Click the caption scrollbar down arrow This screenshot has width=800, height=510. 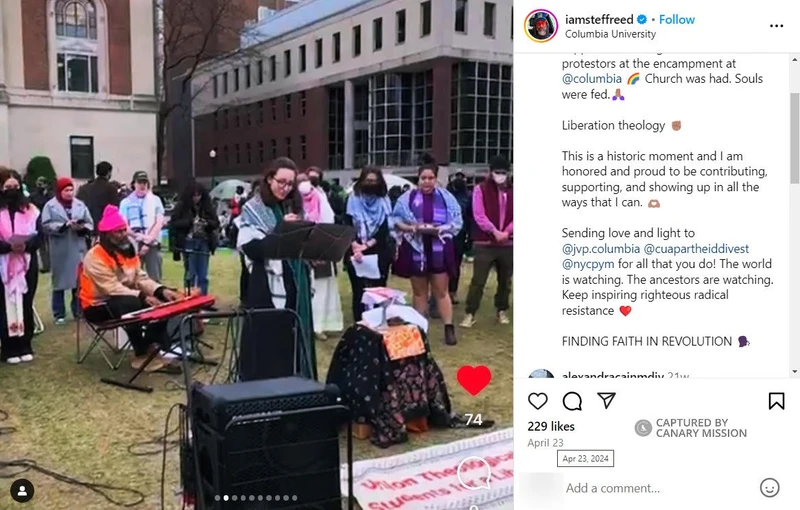click(794, 372)
